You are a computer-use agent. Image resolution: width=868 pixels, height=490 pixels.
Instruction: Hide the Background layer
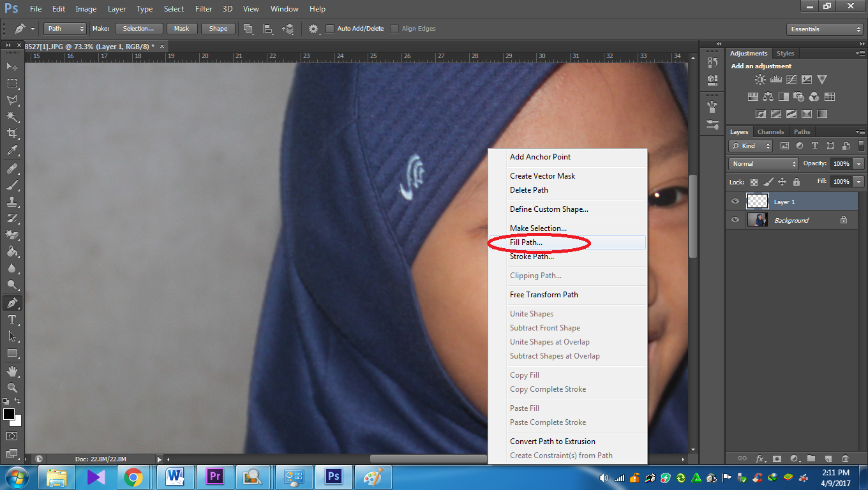735,219
